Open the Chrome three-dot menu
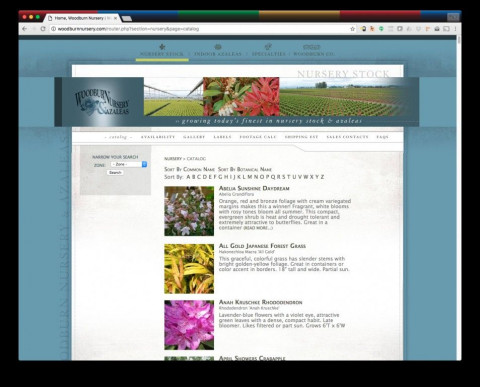 point(455,29)
